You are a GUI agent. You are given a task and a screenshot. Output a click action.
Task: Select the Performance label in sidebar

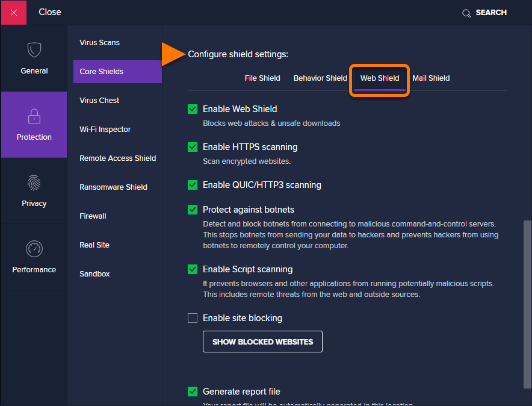coord(34,269)
